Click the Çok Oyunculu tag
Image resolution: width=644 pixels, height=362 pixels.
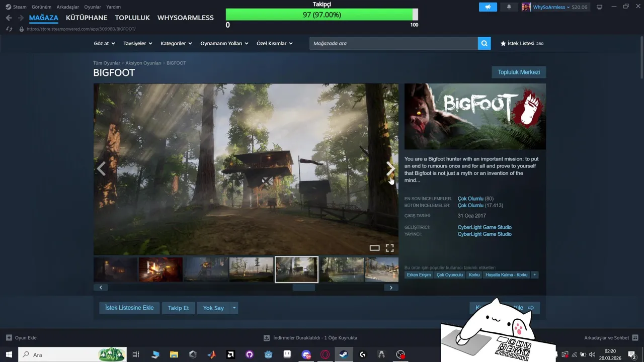point(450,275)
